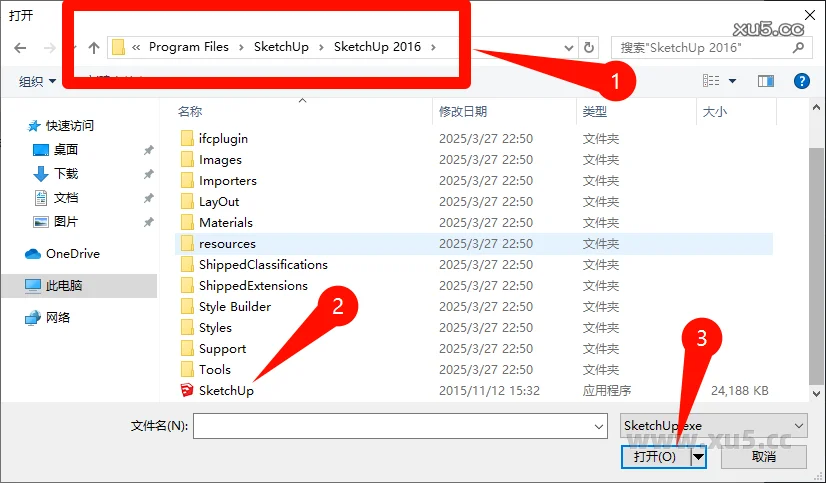Click the 打开 button dropdown arrow
This screenshot has width=826, height=483.
[699, 456]
